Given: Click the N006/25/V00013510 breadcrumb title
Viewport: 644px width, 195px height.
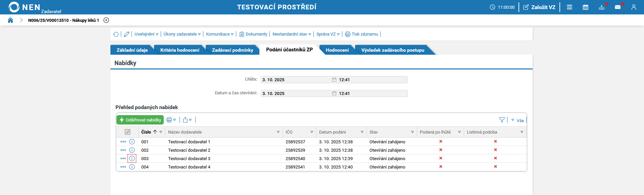Looking at the screenshot, I should click(x=63, y=20).
